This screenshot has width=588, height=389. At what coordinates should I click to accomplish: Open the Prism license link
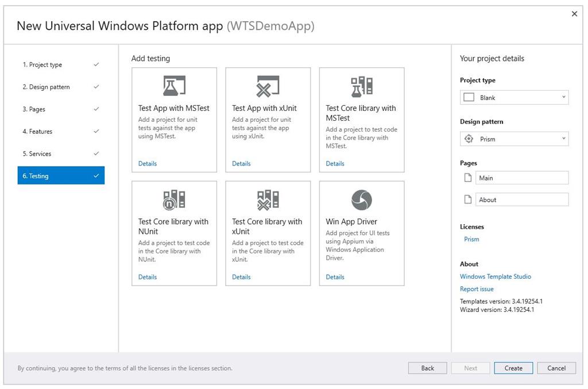[x=471, y=239]
